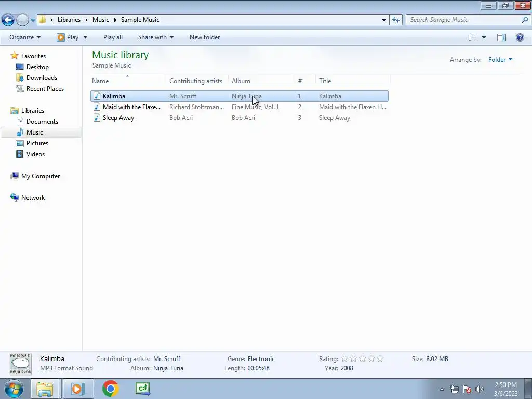This screenshot has height=399, width=532.
Task: Edit Year value 2008 in details pane
Action: coord(347,368)
